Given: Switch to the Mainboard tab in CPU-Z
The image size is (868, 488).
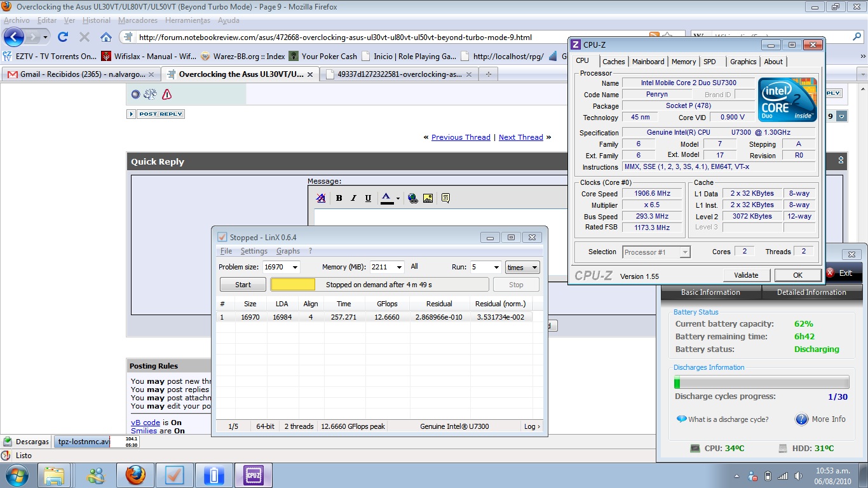Looking at the screenshot, I should [x=648, y=62].
